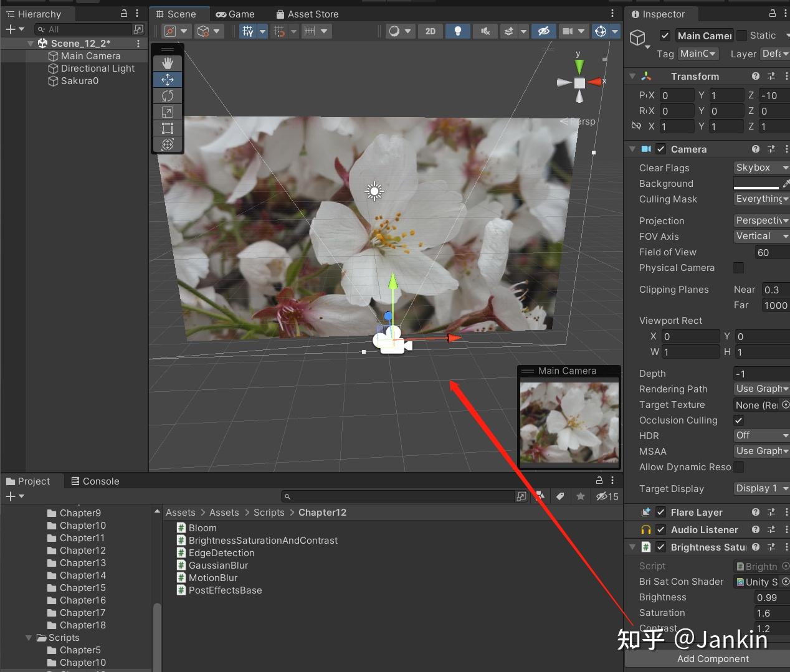
Task: Select the Rotate tool
Action: 167,95
